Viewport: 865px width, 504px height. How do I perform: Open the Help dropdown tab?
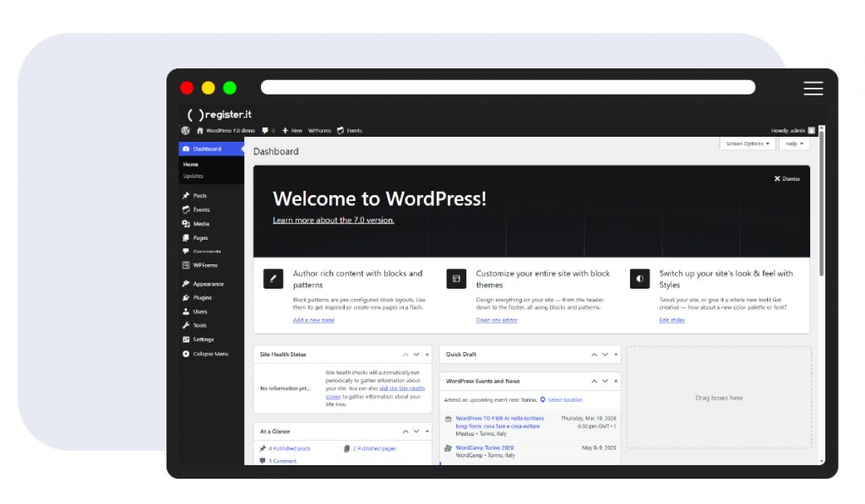(794, 144)
